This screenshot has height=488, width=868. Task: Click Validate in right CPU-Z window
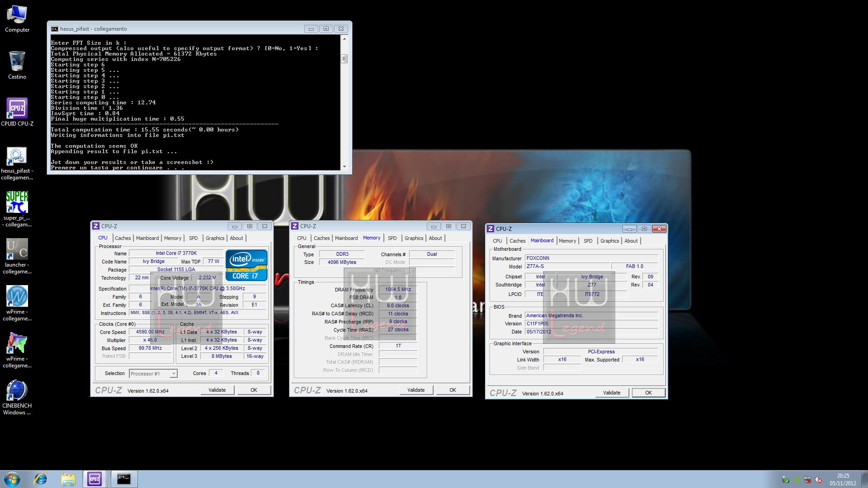[x=612, y=393]
